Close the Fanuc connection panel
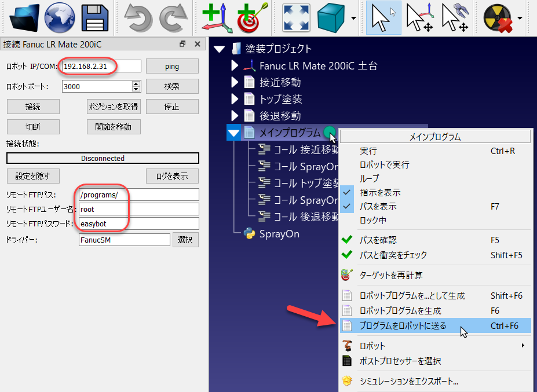Screen dimensions: 537x392 tap(198, 44)
